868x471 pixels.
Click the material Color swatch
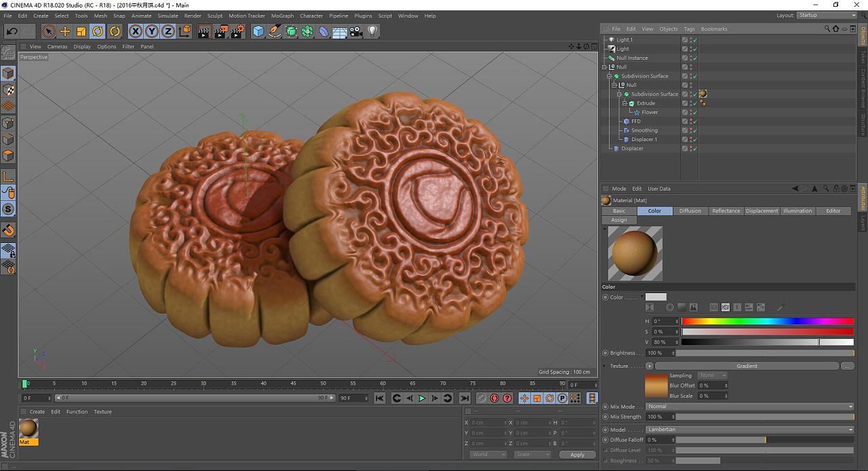click(x=656, y=297)
